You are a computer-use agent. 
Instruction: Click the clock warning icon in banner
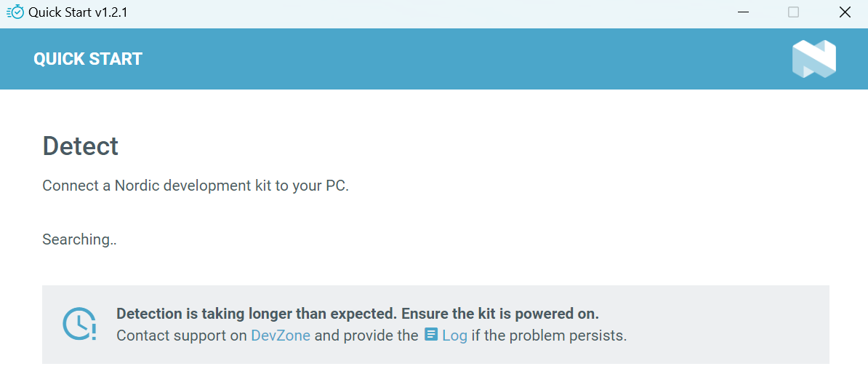[x=79, y=325]
